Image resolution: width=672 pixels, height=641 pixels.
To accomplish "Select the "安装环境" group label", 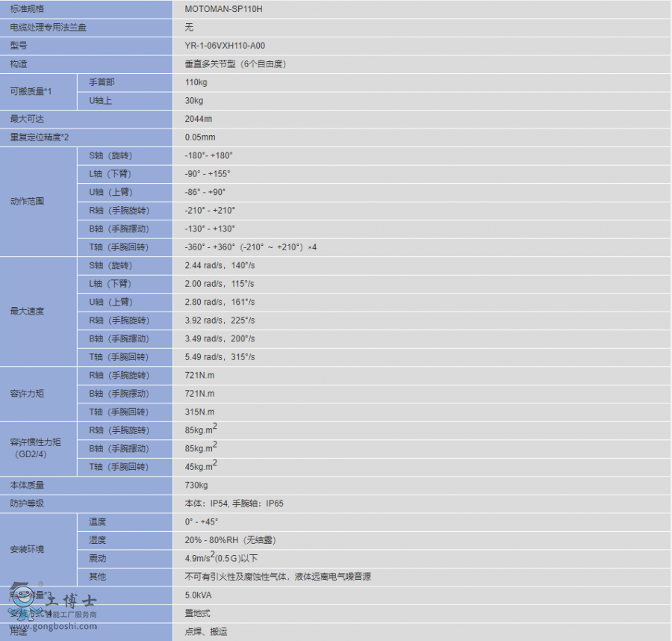I will pyautogui.click(x=27, y=549).
